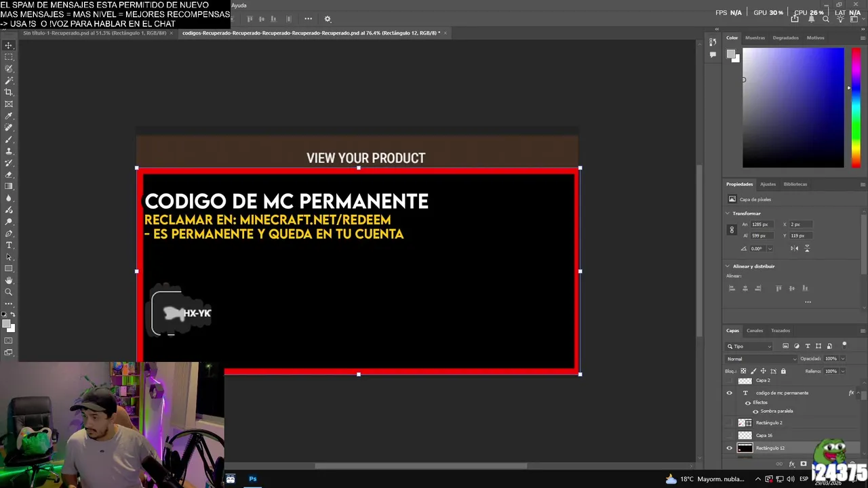Toggle layer filtering on or off
868x488 pixels.
[844, 346]
